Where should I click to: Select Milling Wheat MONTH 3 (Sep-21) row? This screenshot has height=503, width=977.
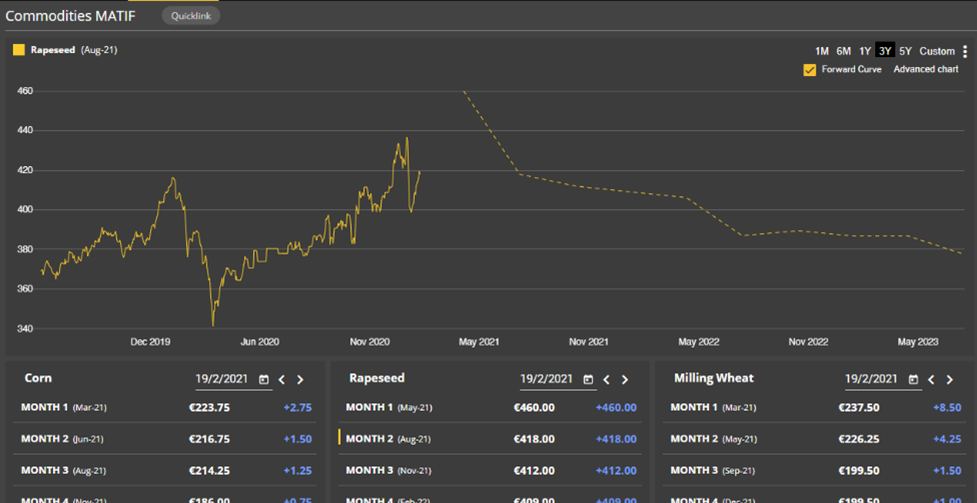coord(815,471)
